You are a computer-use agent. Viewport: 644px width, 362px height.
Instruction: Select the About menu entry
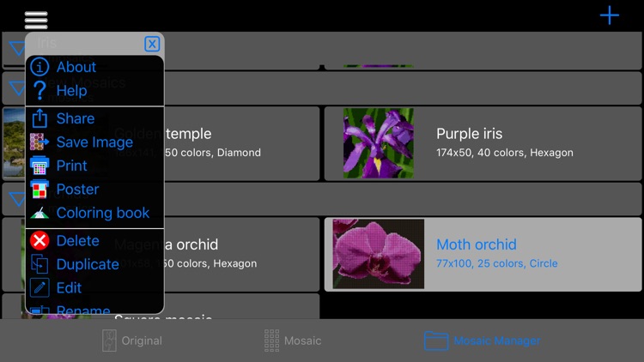pos(76,67)
